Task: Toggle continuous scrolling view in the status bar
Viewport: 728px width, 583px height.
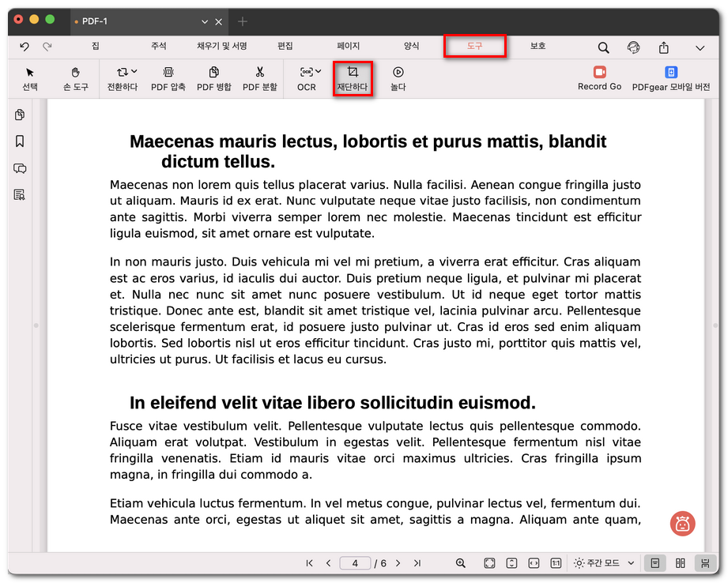Action: (703, 563)
